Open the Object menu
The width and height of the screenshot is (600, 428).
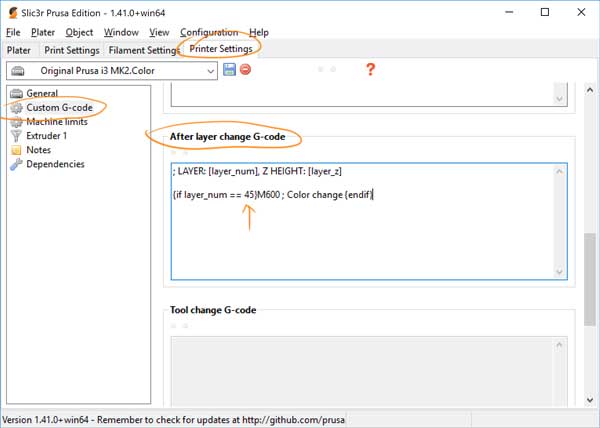pyautogui.click(x=79, y=33)
